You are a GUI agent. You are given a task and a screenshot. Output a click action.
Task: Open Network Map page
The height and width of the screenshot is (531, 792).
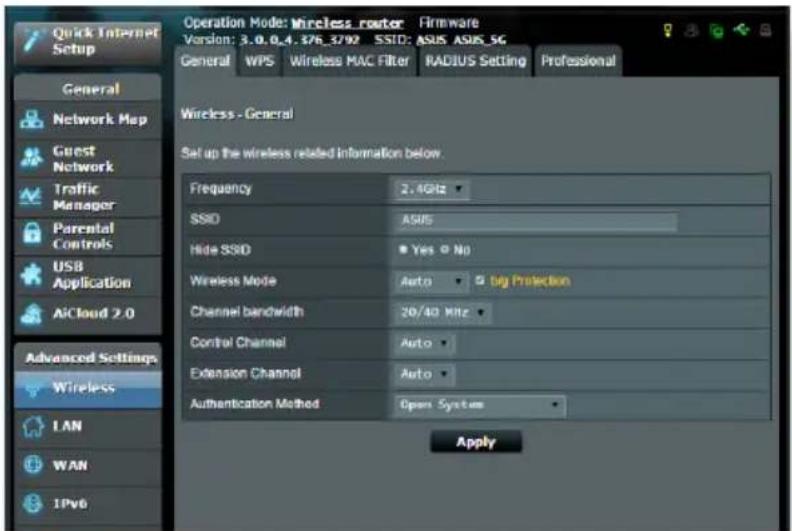coord(88,120)
